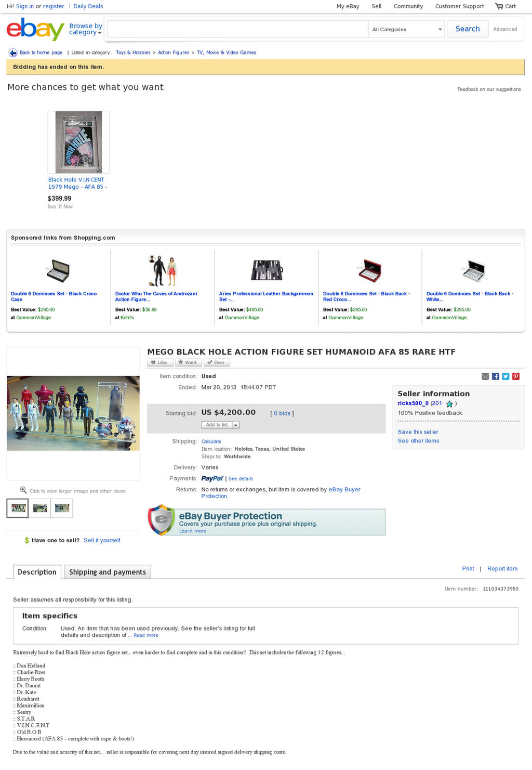Share listing on Twitter
The width and height of the screenshot is (532, 770).
point(506,376)
